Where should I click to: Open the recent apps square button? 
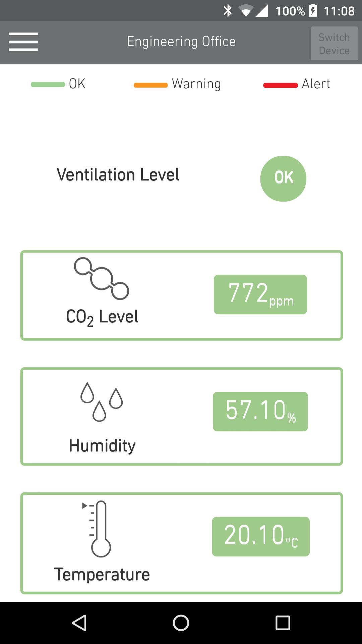click(283, 623)
